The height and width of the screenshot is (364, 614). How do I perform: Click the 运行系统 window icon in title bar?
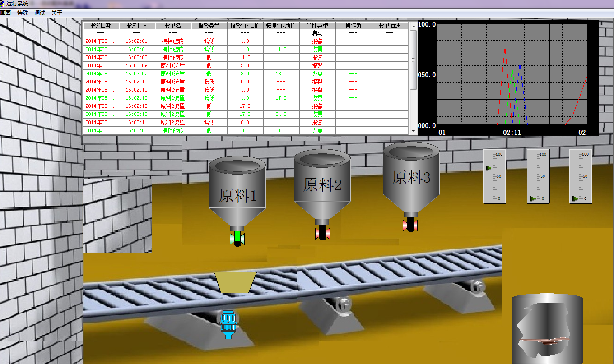click(2, 4)
